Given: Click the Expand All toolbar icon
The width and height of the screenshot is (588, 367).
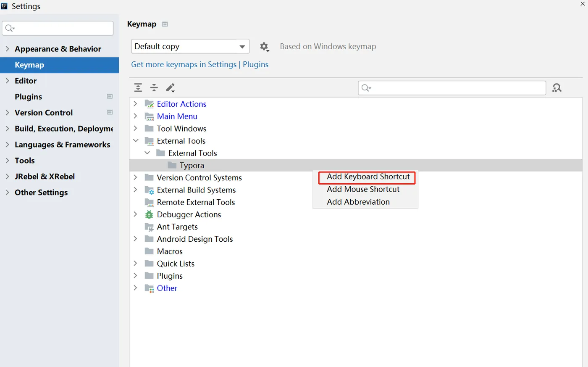Looking at the screenshot, I should [x=138, y=87].
